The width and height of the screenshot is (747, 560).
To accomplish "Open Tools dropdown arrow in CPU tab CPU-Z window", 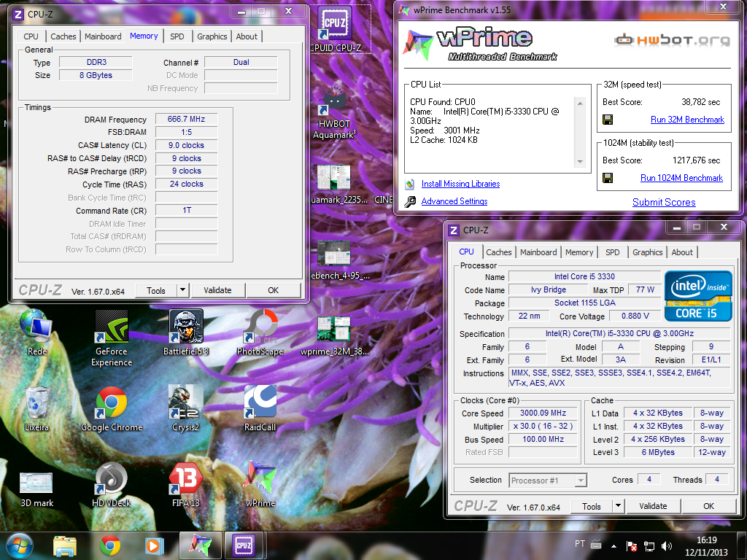I will pyautogui.click(x=618, y=506).
